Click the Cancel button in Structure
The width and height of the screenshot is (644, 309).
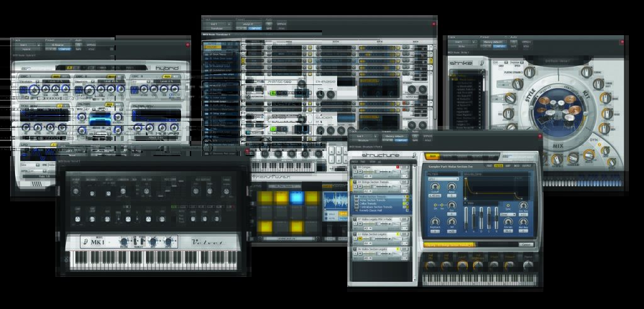tap(525, 244)
